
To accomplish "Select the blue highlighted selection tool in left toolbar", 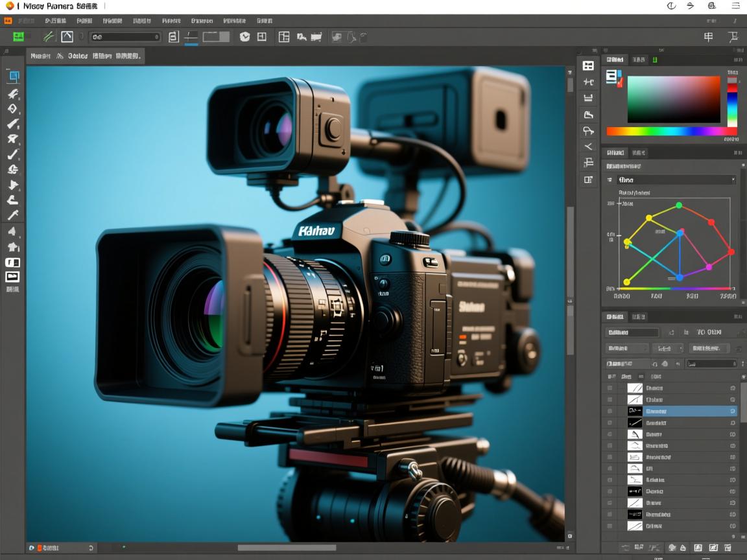I will coord(13,76).
